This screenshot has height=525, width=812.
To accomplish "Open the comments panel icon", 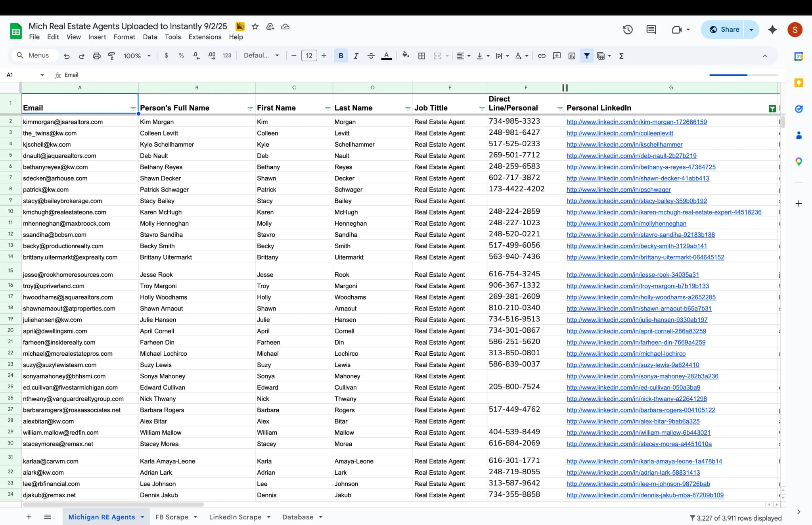I will click(651, 30).
